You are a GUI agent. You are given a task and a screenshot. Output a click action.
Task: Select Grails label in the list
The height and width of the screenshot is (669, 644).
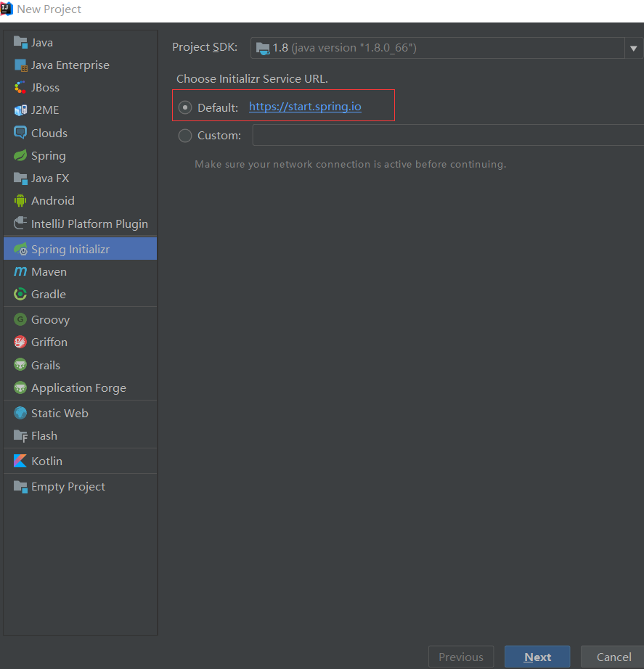click(45, 365)
